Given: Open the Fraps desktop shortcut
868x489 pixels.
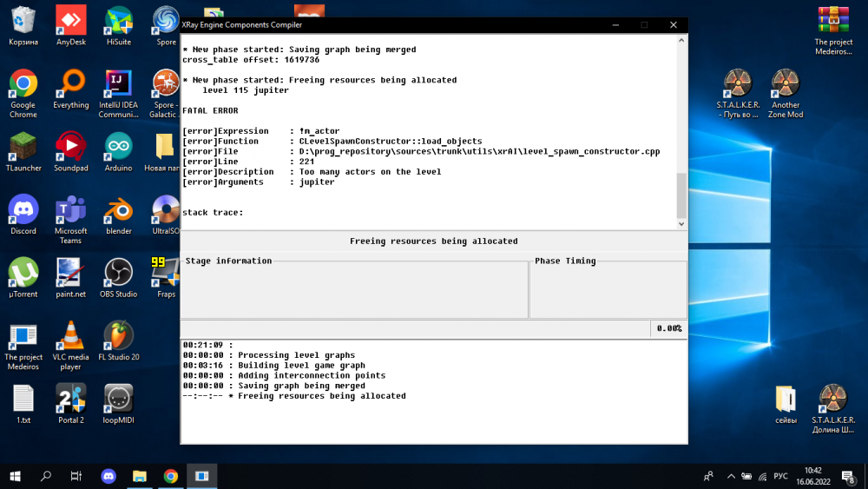Looking at the screenshot, I should click(166, 278).
